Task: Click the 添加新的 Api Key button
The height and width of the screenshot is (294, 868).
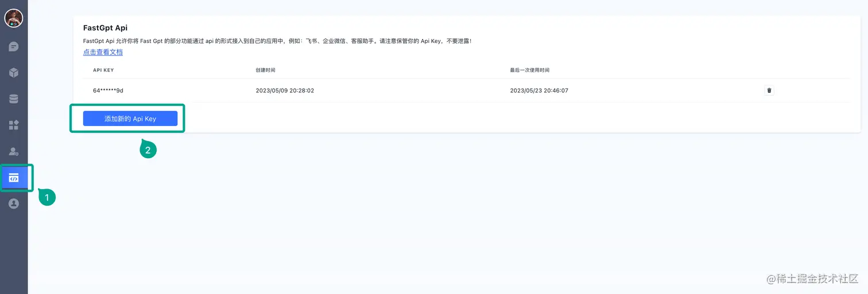Action: pyautogui.click(x=130, y=119)
